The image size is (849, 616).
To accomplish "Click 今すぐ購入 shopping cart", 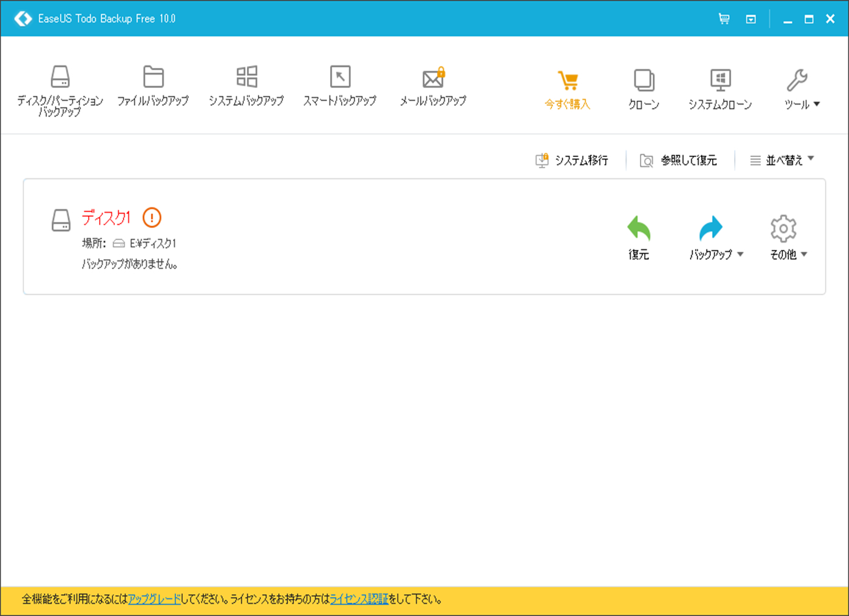I will (x=568, y=90).
